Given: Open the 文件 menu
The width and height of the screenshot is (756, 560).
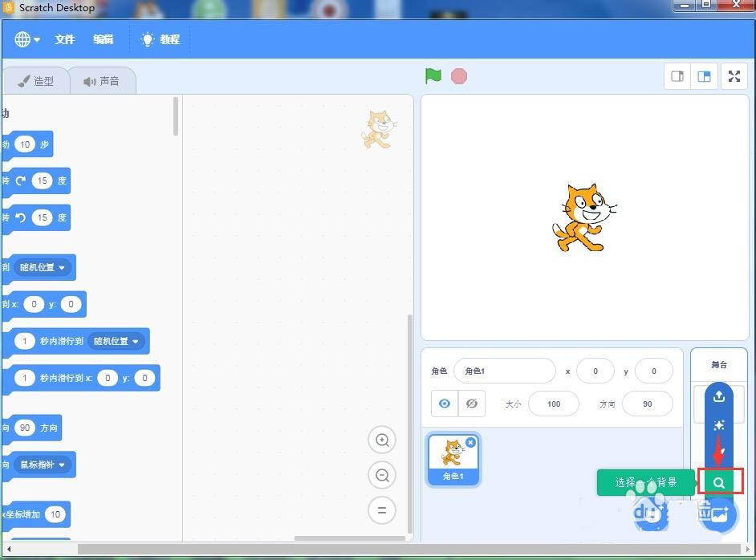Looking at the screenshot, I should click(63, 39).
